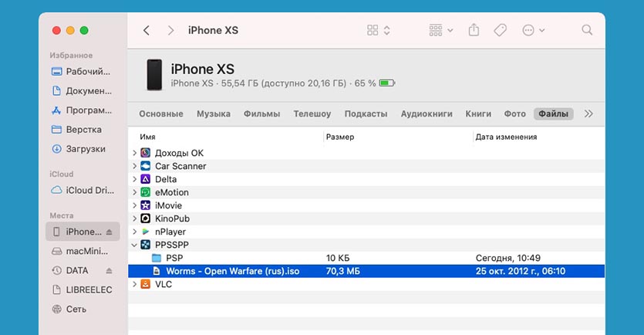
Task: Sort by the Имя column header
Action: [x=147, y=137]
